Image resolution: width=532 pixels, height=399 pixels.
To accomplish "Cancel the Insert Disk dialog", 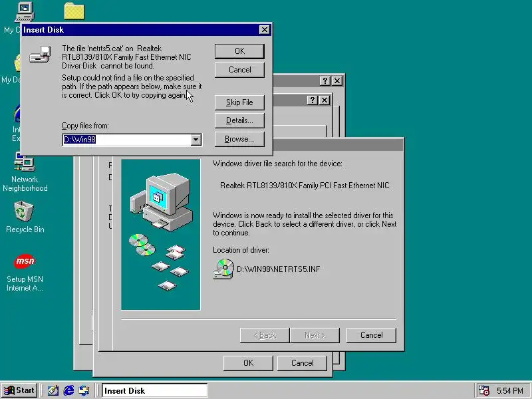I will coord(239,70).
